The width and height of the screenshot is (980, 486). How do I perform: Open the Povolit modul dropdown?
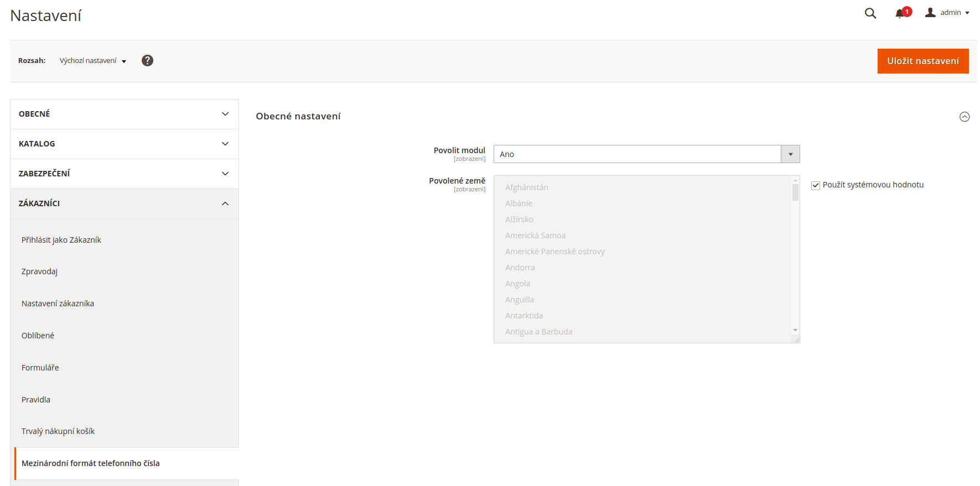click(x=646, y=154)
